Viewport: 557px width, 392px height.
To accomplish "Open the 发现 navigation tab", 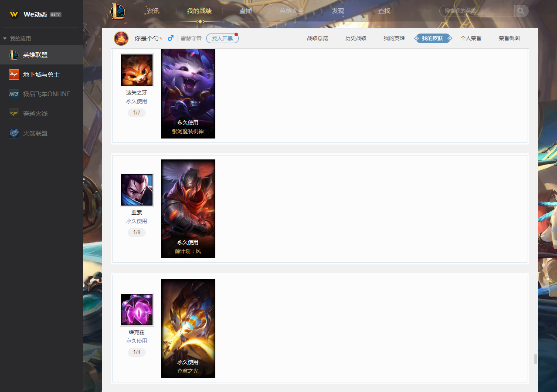I will tap(338, 11).
